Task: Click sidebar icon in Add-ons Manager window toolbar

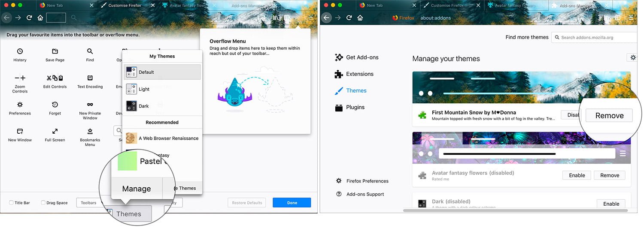Action: click(x=617, y=18)
